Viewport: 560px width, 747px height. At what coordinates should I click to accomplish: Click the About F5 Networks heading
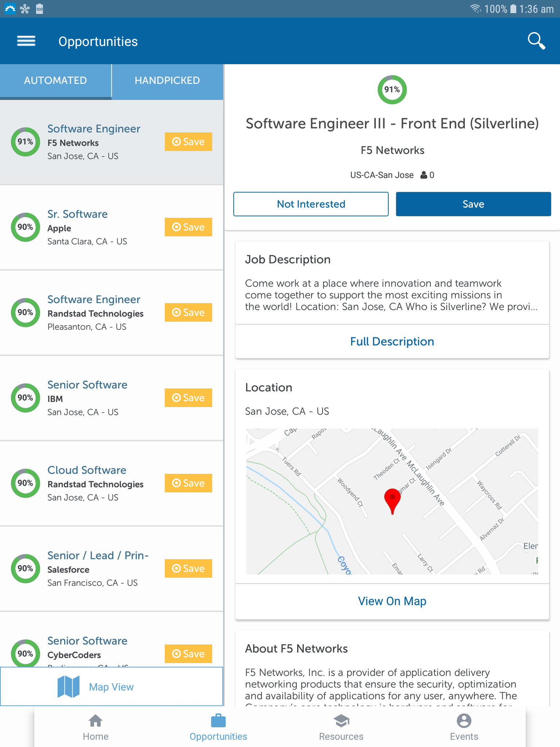click(296, 649)
